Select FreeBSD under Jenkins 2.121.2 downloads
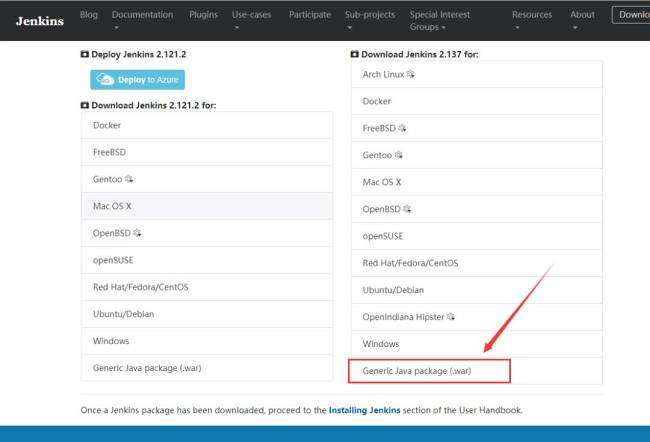The image size is (650, 442). pyautogui.click(x=207, y=152)
